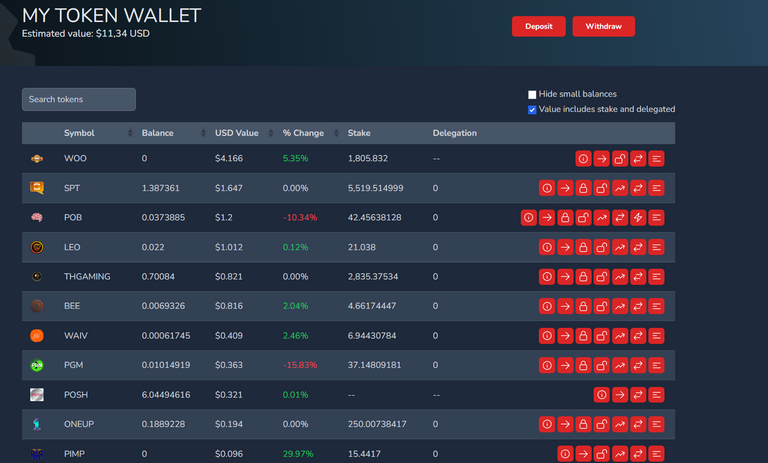Screen dimensions: 768x463
Task: Focus the Search tokens input field
Action: coord(79,99)
